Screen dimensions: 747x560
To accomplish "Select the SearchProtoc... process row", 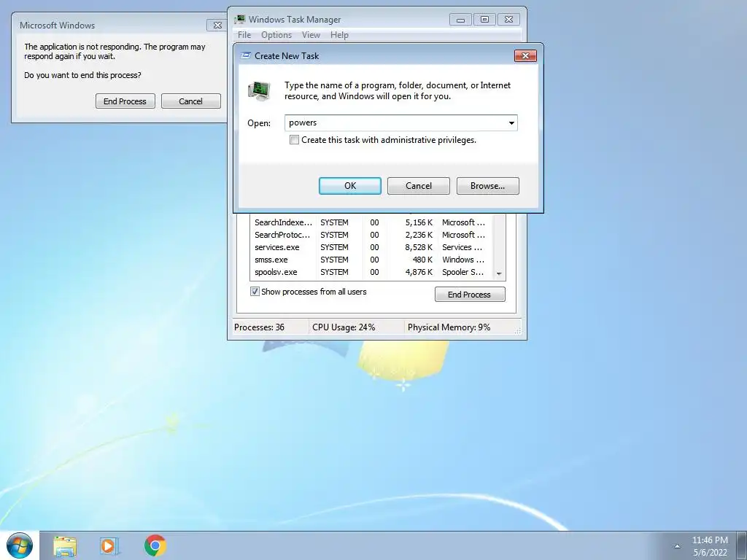I will pos(371,235).
